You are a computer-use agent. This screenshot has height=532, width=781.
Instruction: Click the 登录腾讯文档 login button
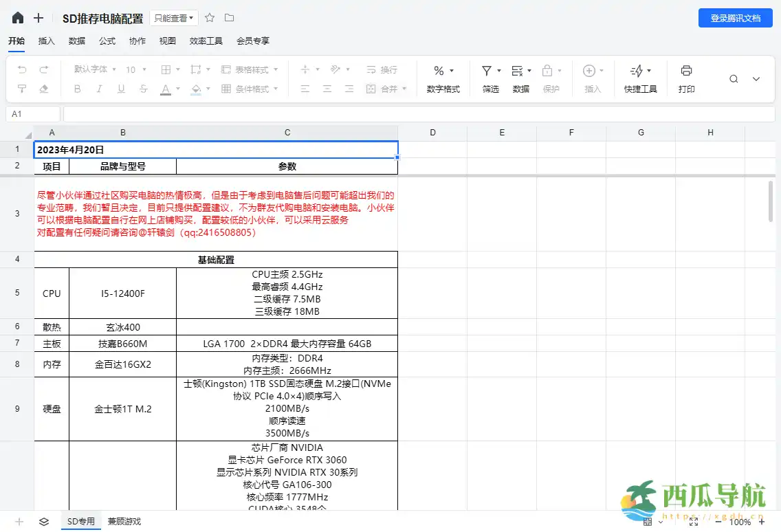pos(736,18)
